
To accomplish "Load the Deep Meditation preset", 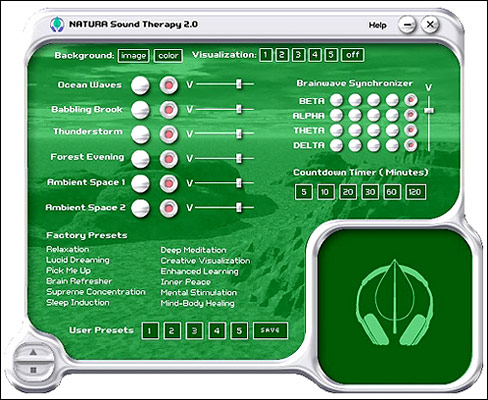I will pyautogui.click(x=193, y=250).
